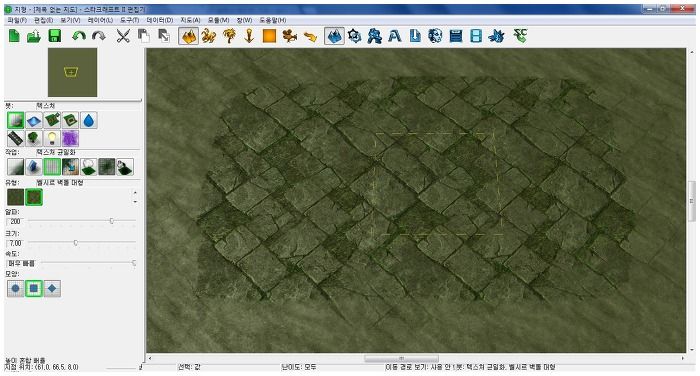Click the green SC Test Document icon
This screenshot has width=700, height=376.
(x=521, y=36)
